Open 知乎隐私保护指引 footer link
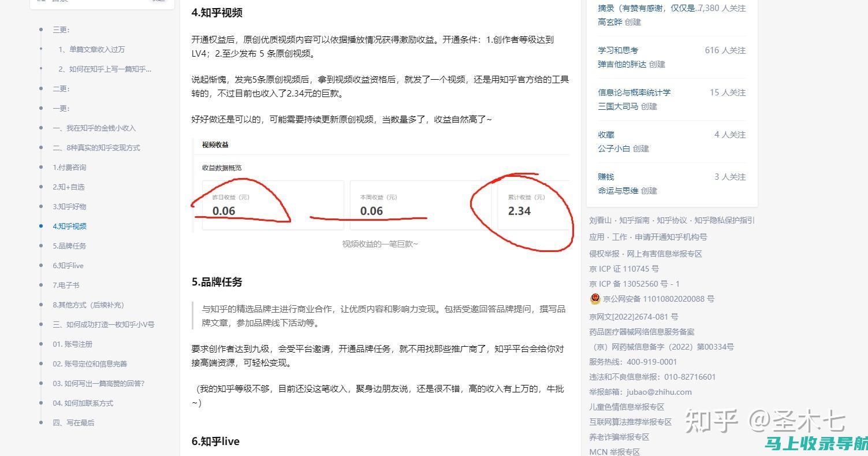Viewport: 868px width, 456px height. pyautogui.click(x=724, y=220)
